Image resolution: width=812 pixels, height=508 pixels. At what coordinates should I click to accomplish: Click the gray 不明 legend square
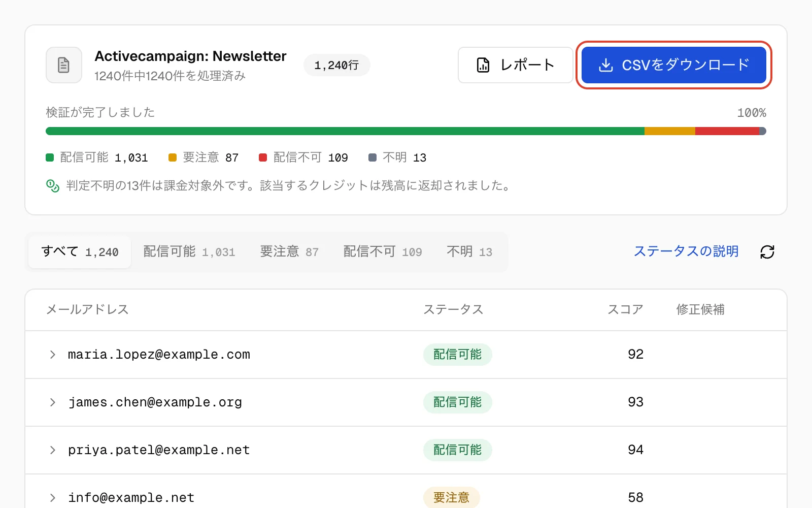tap(373, 157)
